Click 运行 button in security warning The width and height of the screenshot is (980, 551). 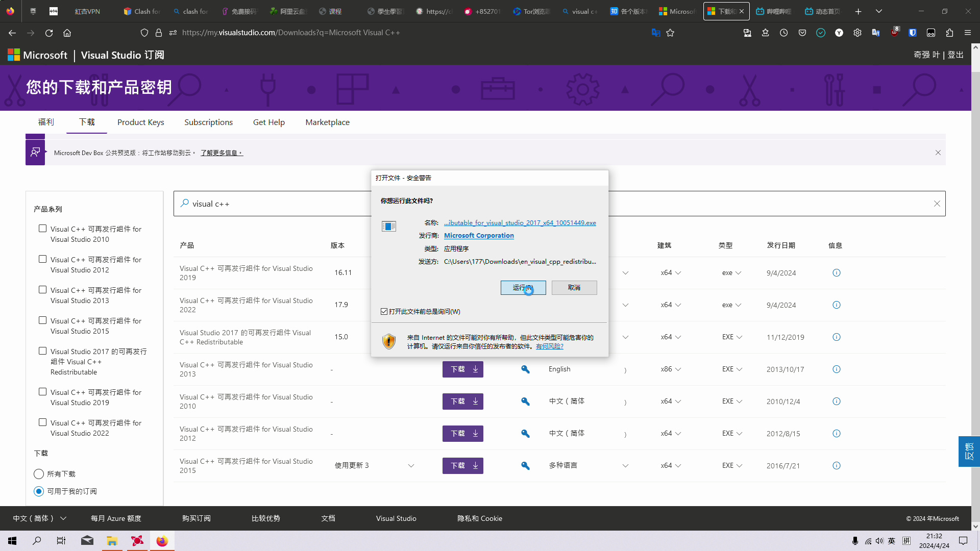click(x=523, y=288)
